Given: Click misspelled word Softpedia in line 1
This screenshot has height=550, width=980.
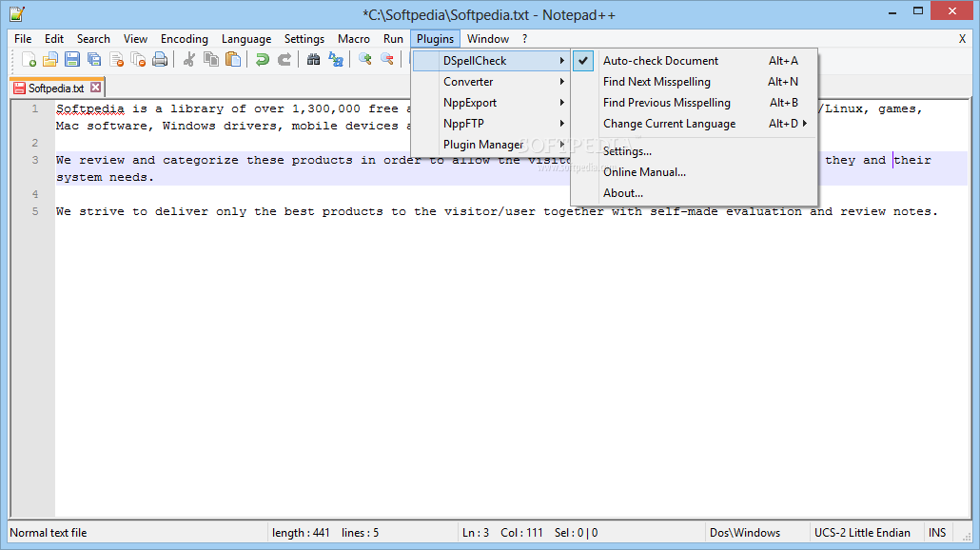Looking at the screenshot, I should click(90, 108).
